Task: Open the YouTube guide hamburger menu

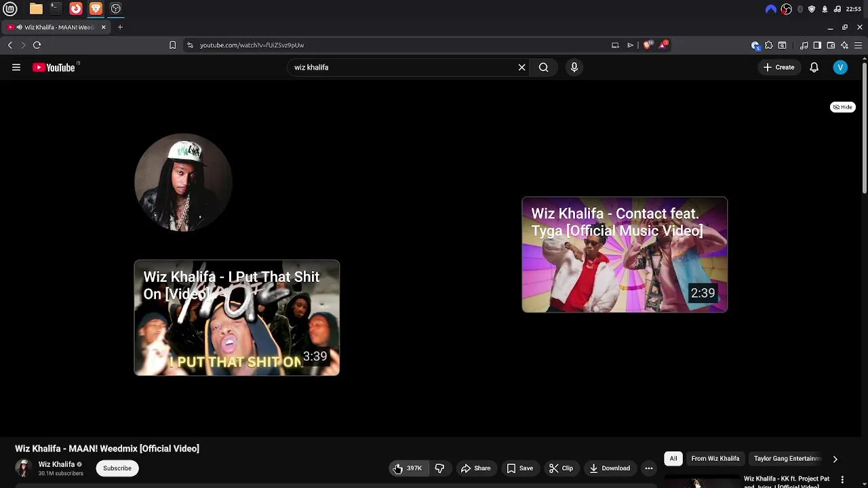Action: click(16, 67)
